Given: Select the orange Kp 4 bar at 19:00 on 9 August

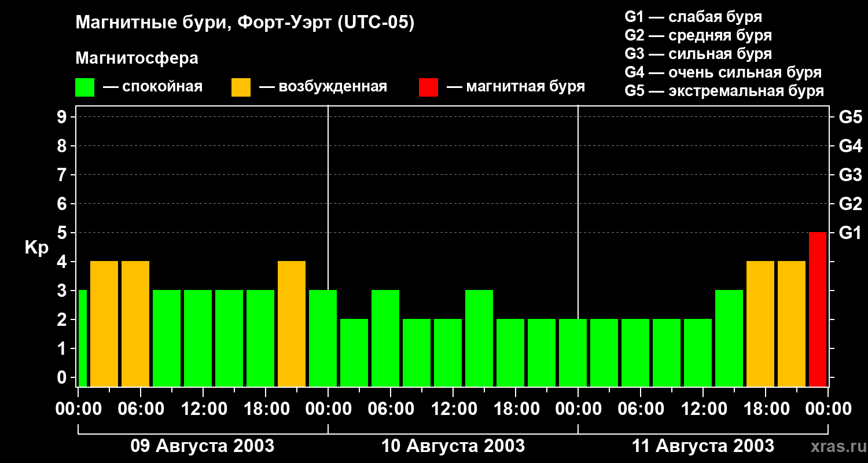Looking at the screenshot, I should (292, 324).
